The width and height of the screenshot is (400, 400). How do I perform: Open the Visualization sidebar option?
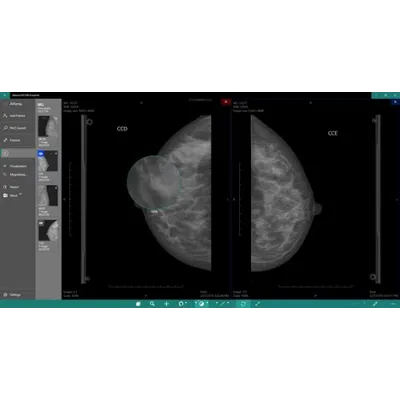(x=17, y=166)
